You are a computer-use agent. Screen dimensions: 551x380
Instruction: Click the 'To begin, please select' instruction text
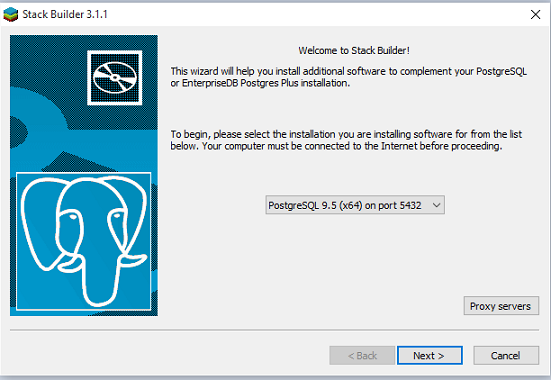click(x=346, y=140)
